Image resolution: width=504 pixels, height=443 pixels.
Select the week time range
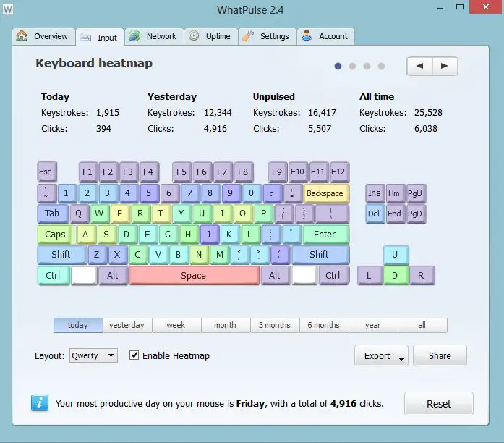(x=176, y=325)
